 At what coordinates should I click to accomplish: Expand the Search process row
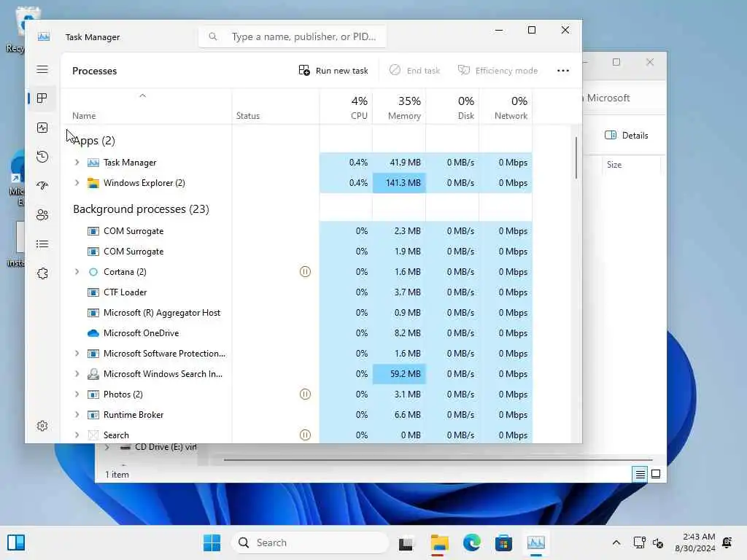click(77, 435)
